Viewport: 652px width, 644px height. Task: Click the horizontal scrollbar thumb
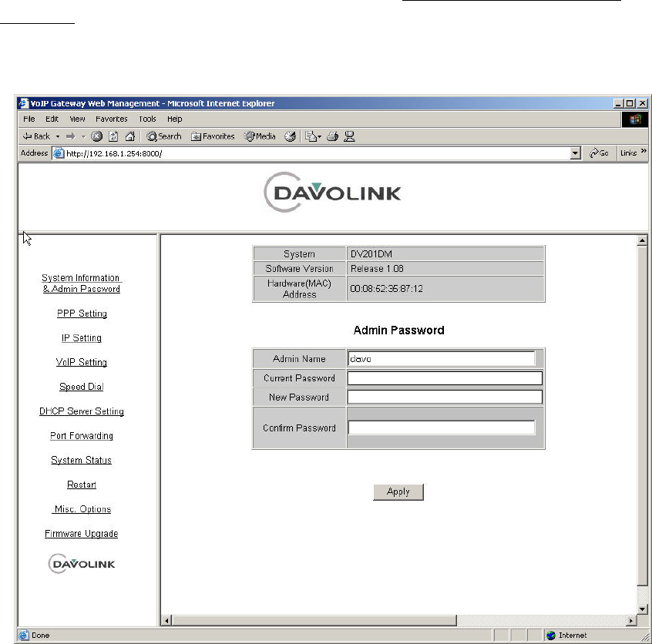point(314,621)
